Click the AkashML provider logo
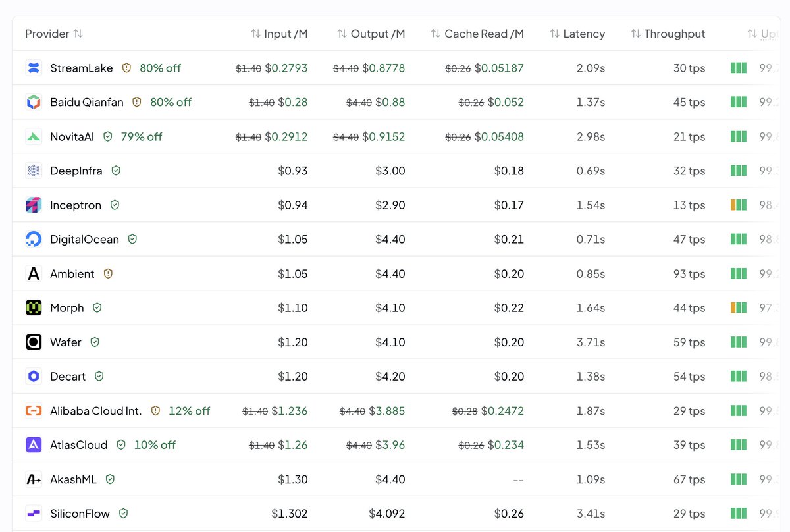 [34, 479]
